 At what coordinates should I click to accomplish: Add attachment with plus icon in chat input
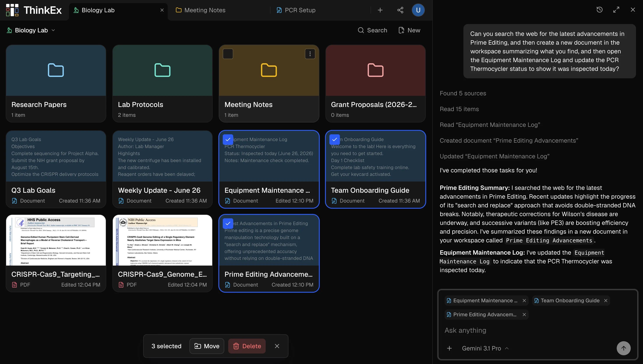pos(449,348)
